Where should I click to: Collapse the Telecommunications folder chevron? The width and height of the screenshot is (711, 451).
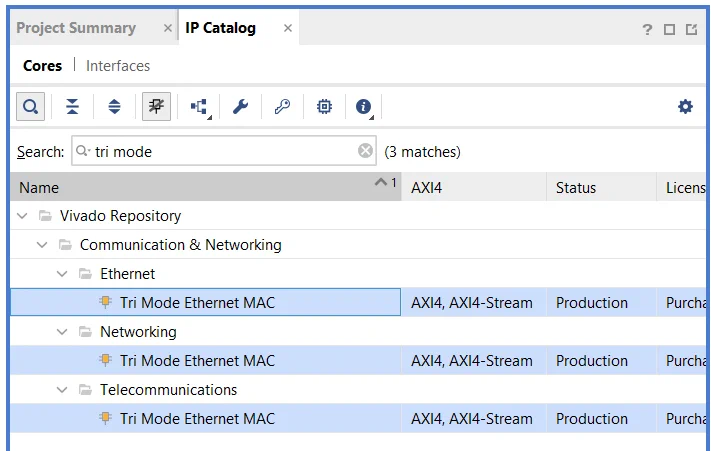tap(62, 390)
